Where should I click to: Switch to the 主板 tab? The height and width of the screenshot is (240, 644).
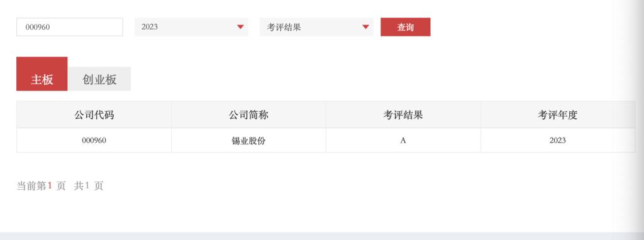pyautogui.click(x=42, y=74)
